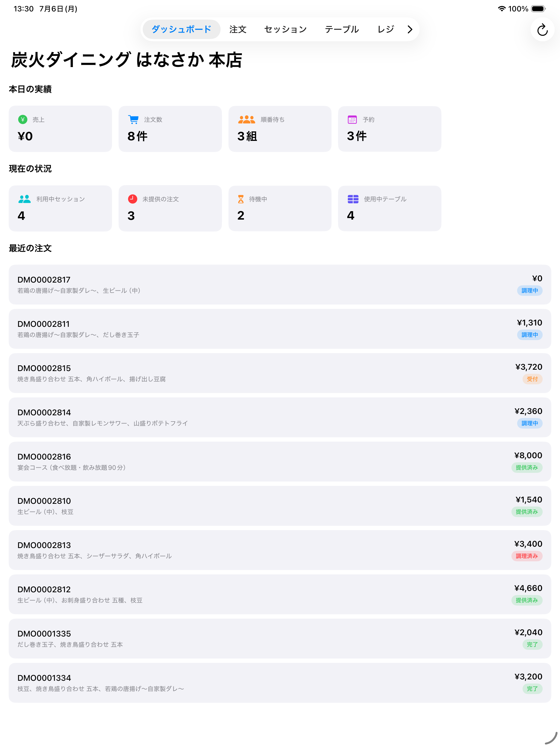Click the green yen 売上 icon
Image resolution: width=560 pixels, height=747 pixels.
click(23, 119)
